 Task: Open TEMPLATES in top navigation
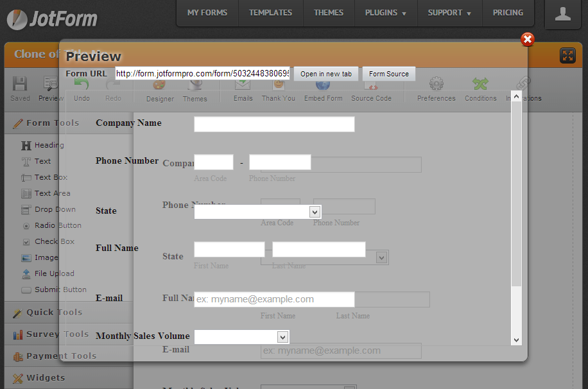tap(270, 13)
